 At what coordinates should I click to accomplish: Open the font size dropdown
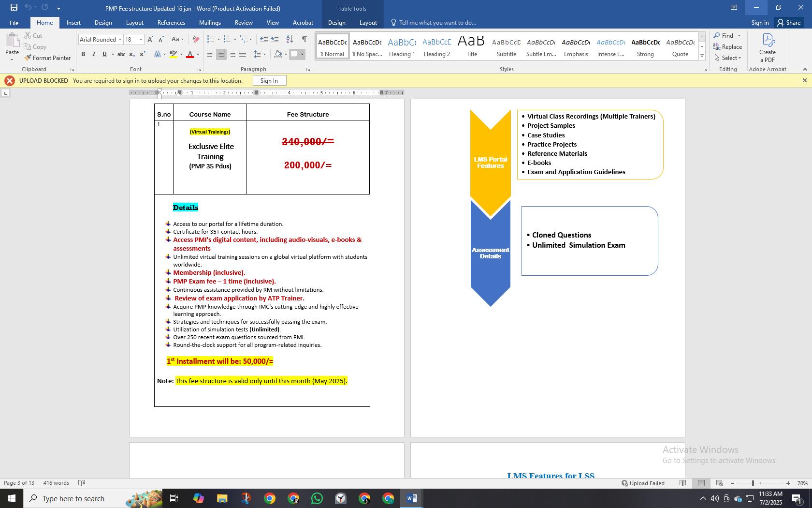[x=141, y=39]
